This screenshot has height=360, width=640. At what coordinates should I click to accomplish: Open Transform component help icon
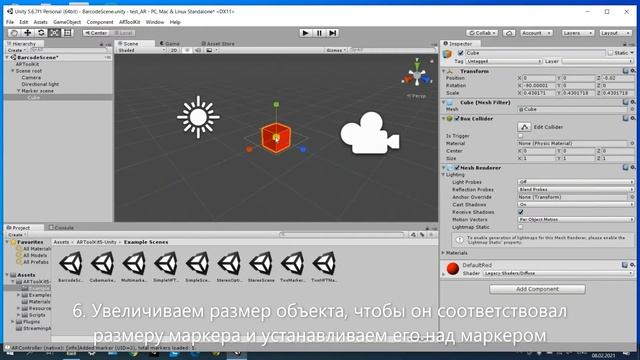626,71
